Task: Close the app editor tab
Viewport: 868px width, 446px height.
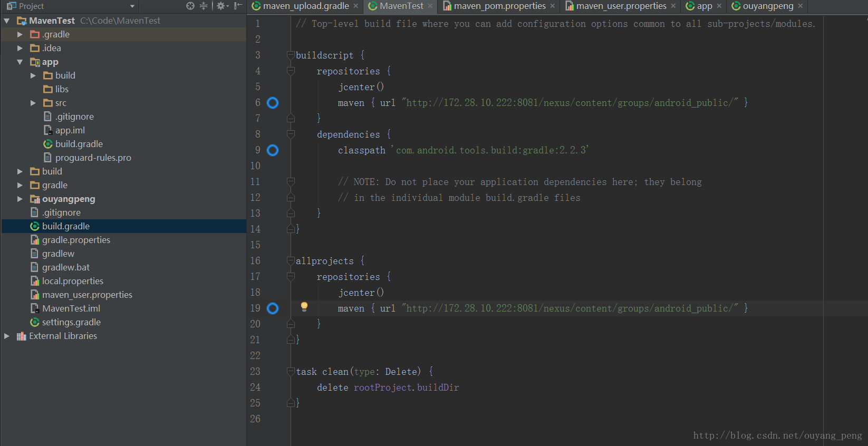Action: (x=719, y=6)
